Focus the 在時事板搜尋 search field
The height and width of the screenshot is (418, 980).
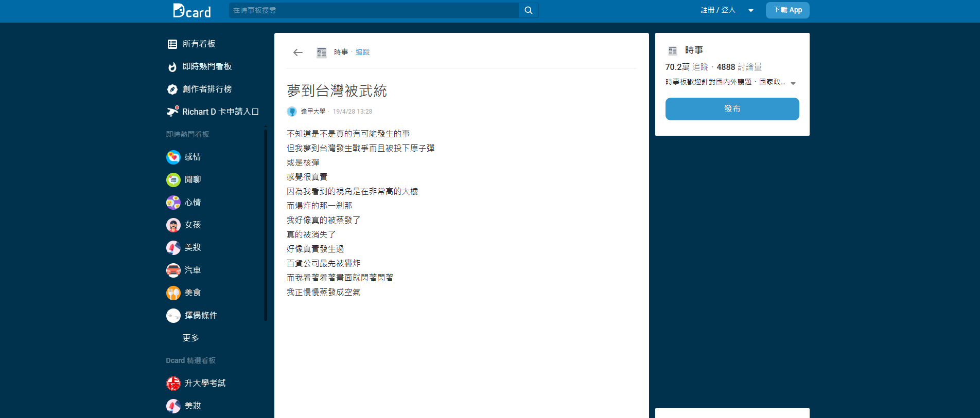coord(373,10)
